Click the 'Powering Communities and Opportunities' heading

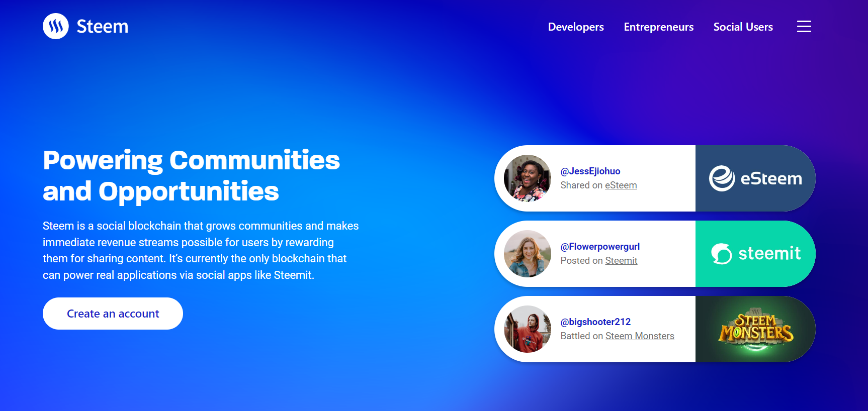click(x=191, y=176)
